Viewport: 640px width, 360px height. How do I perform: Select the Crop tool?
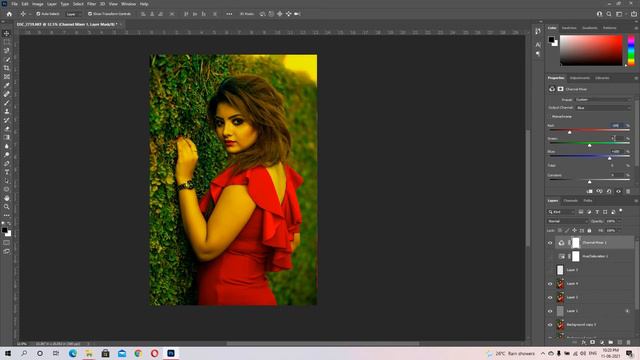(7, 68)
